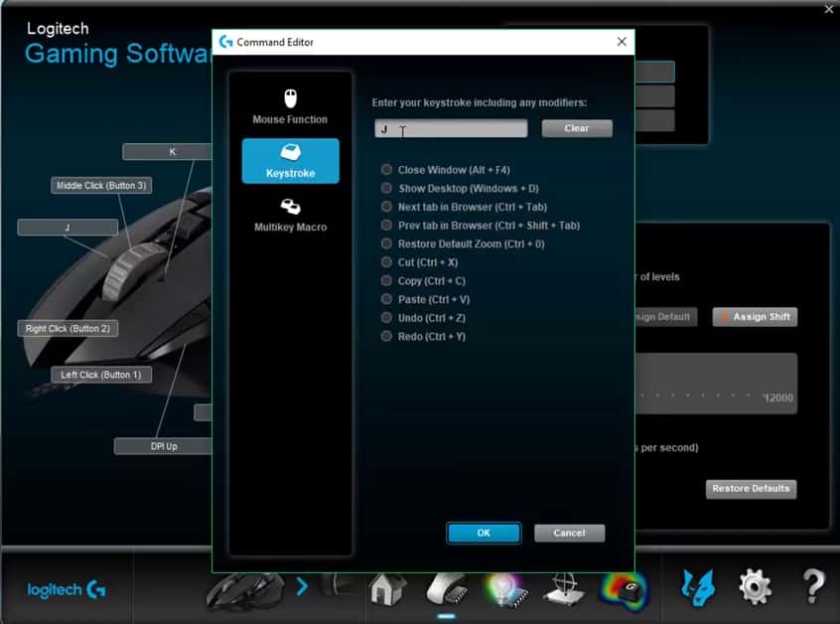Click the DPI Up button label
Screen dimensions: 840x624
[164, 446]
